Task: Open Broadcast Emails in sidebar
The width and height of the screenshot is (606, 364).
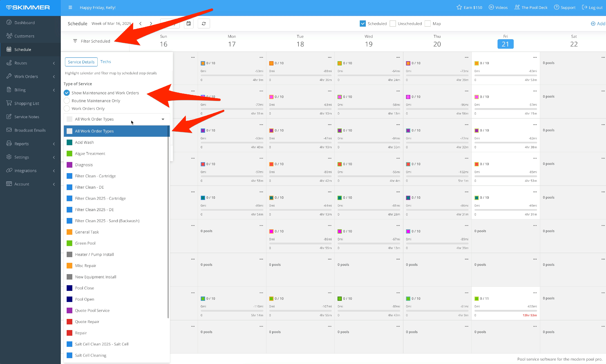Action: point(30,130)
